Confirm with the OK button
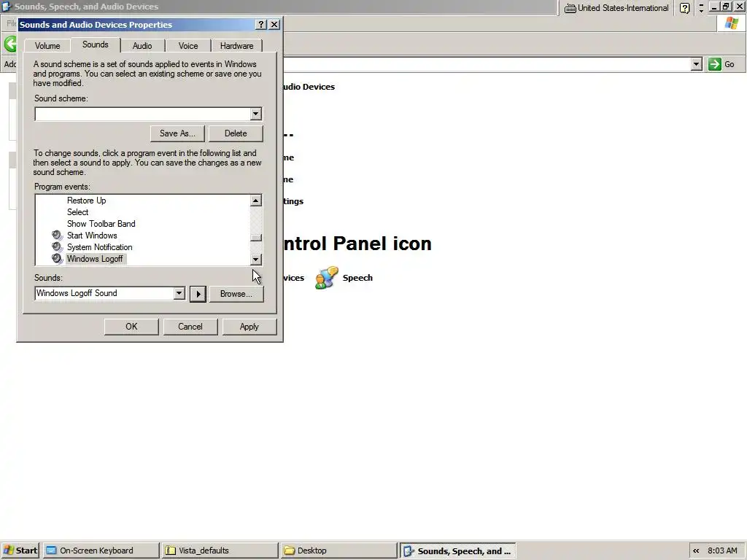The image size is (747, 560). coord(131,327)
